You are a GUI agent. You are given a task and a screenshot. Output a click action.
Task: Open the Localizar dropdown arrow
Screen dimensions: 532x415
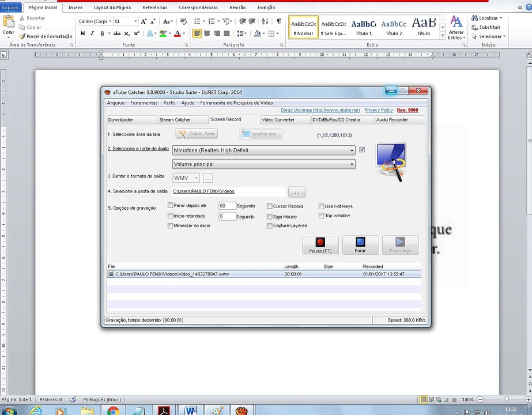click(x=501, y=18)
